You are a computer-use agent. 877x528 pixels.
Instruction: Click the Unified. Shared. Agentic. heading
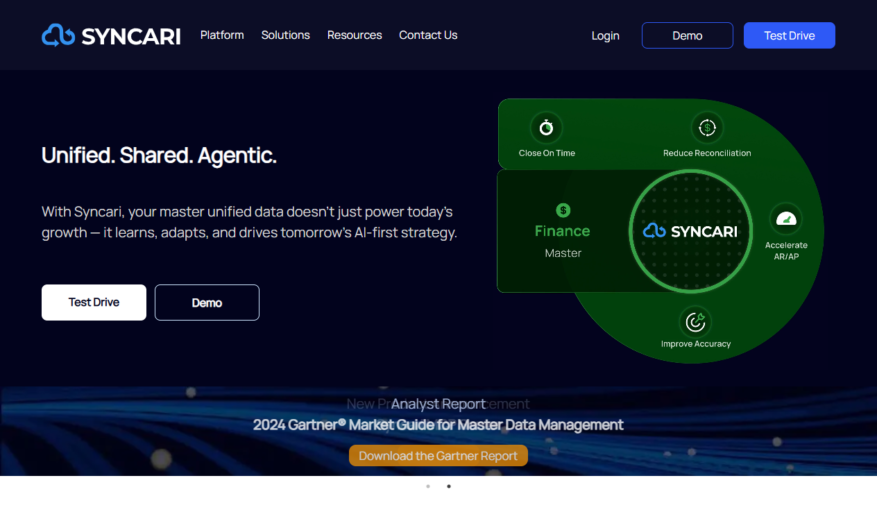159,155
